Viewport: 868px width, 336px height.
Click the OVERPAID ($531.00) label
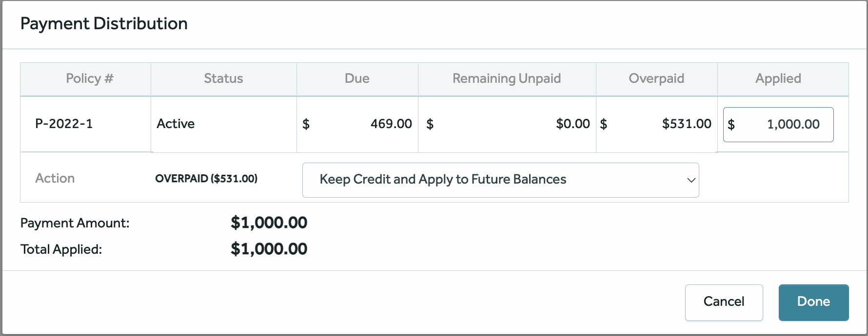point(206,179)
